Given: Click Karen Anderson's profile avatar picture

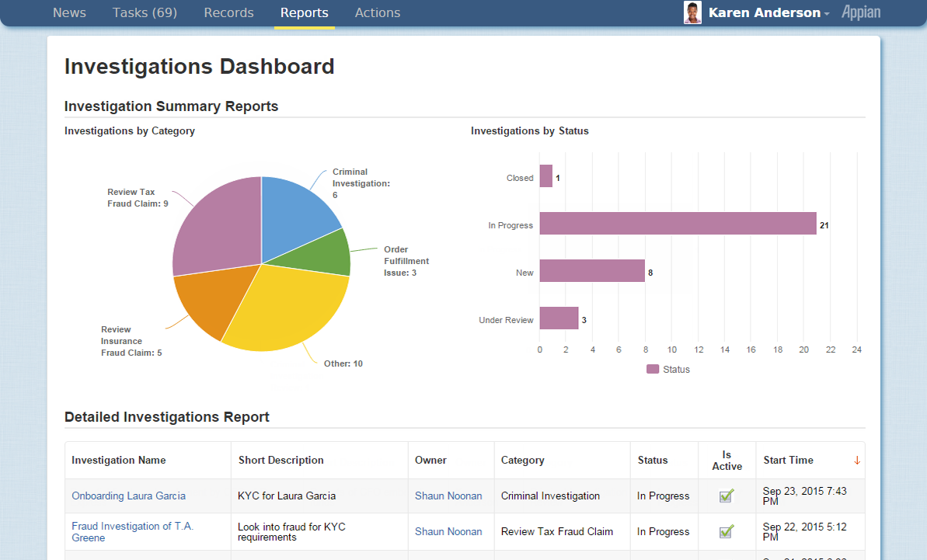Looking at the screenshot, I should click(x=692, y=12).
